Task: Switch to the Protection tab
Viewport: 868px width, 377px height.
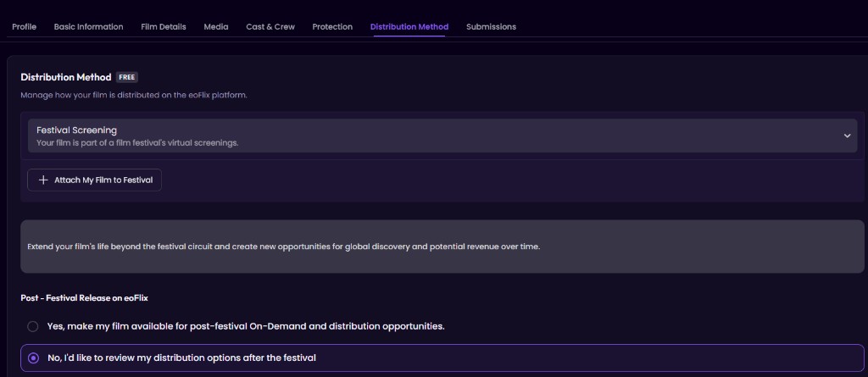Action: point(332,26)
